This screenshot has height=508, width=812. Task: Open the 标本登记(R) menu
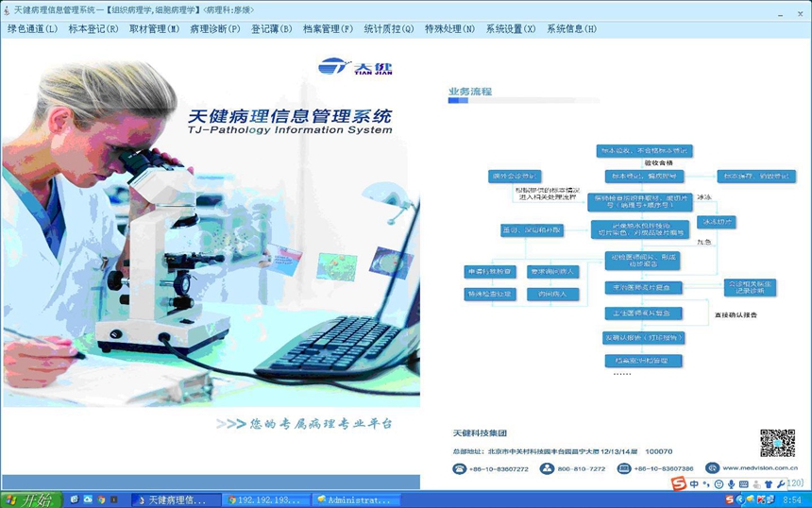93,29
